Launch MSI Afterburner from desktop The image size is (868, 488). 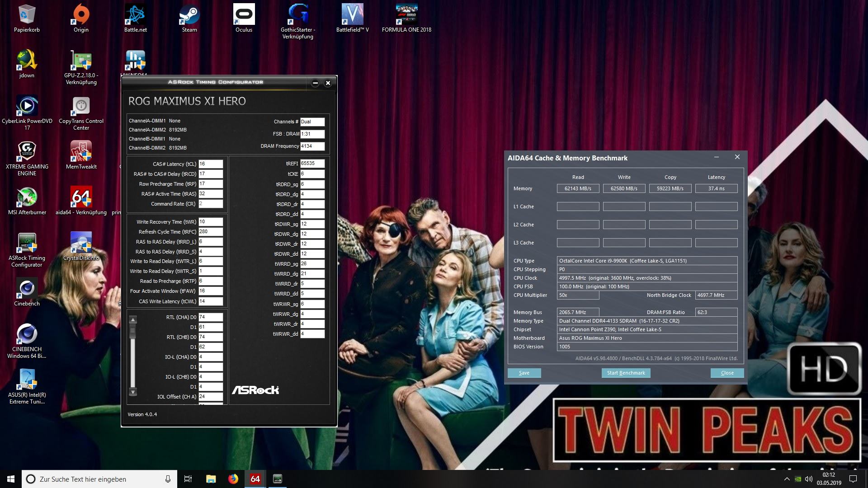coord(27,201)
